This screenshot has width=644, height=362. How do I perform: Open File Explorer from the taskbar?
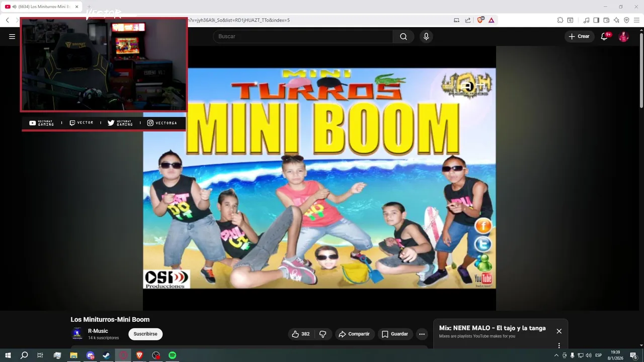pyautogui.click(x=73, y=355)
